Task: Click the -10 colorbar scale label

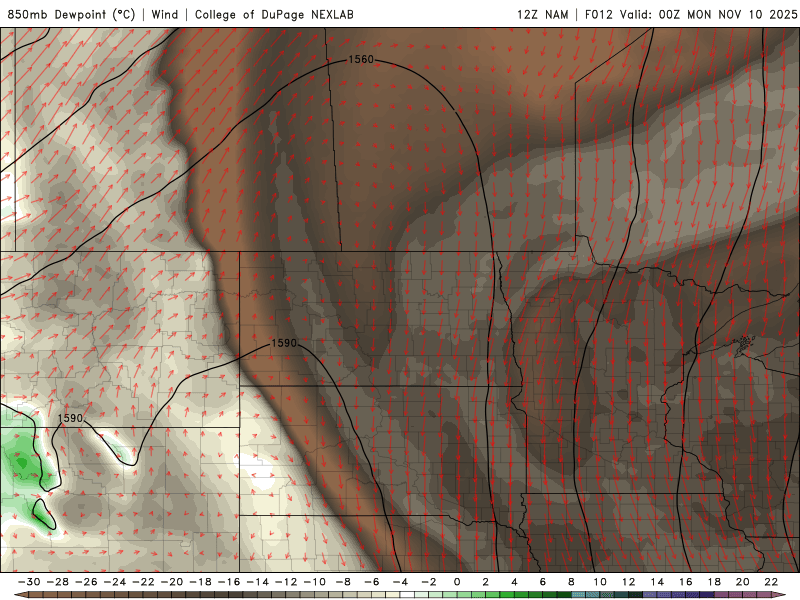Action: click(x=315, y=582)
